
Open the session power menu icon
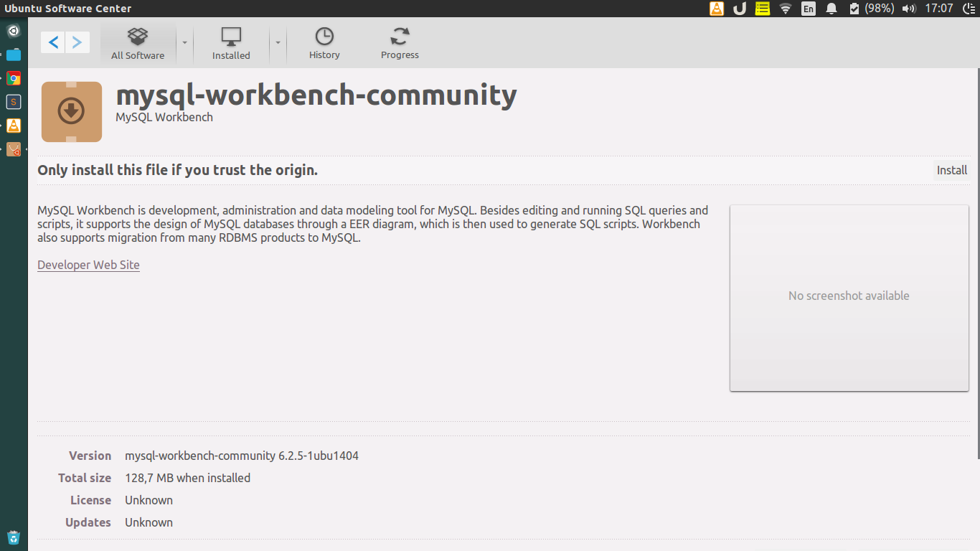970,9
